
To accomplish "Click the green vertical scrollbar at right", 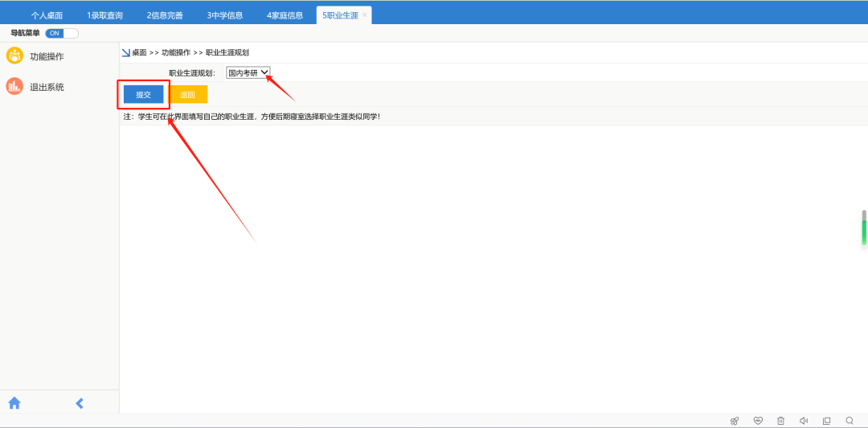I will coord(864,229).
